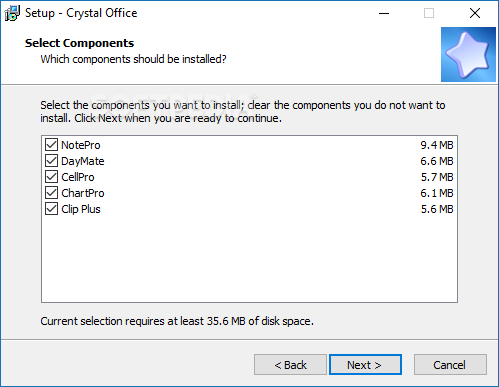The height and width of the screenshot is (387, 499).
Task: Go back with the < Back button
Action: [290, 365]
